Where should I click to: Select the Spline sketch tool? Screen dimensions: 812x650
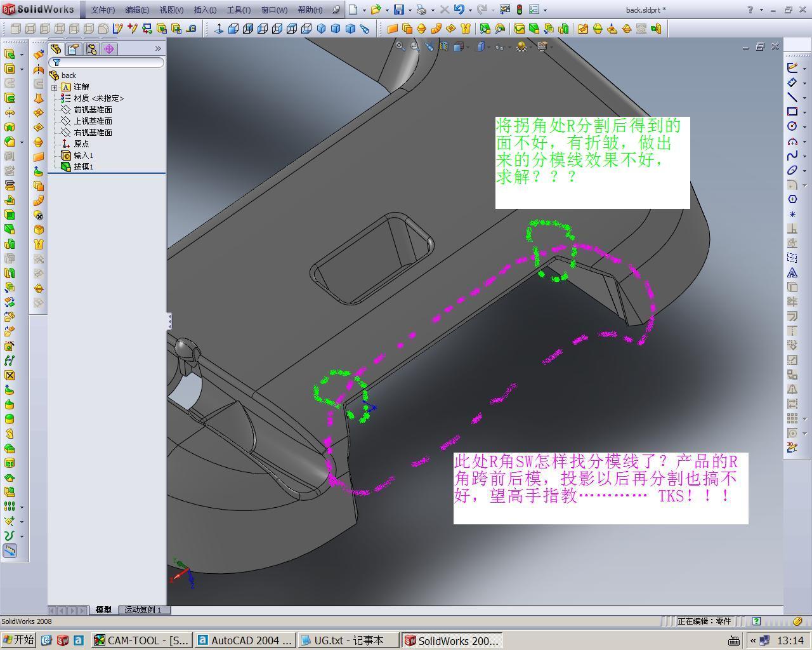tap(792, 156)
